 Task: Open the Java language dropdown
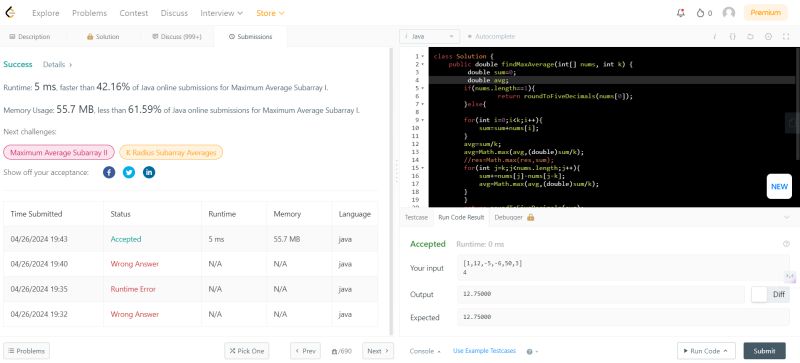click(x=430, y=37)
